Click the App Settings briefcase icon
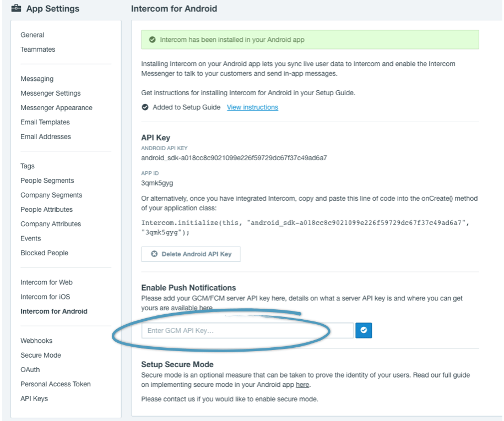 point(16,8)
